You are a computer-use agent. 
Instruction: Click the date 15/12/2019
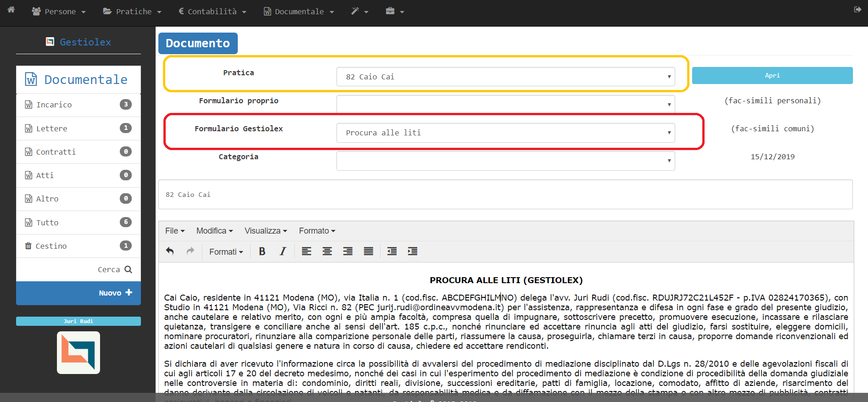[773, 156]
